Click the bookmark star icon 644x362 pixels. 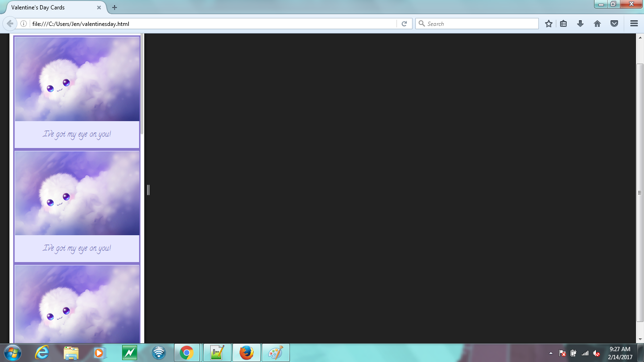(549, 24)
